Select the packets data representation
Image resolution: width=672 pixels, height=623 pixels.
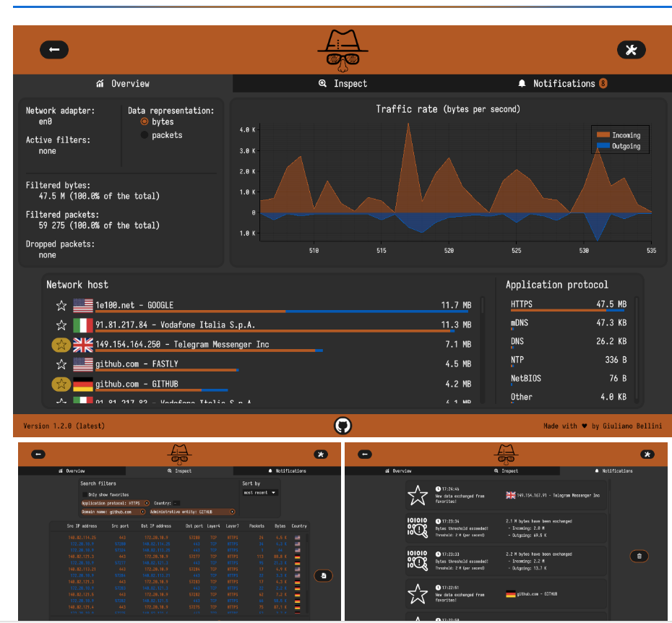pyautogui.click(x=145, y=135)
